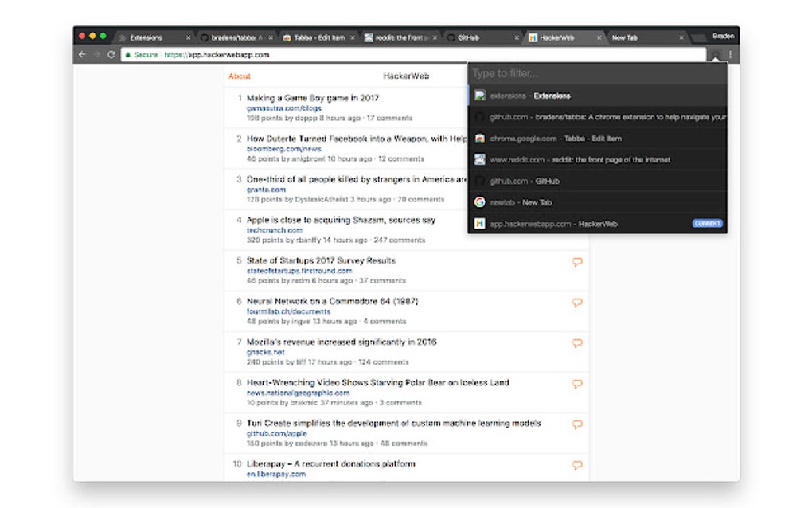Click the comment bubble beside Liberapay story
This screenshot has width=812, height=508.
click(x=576, y=464)
